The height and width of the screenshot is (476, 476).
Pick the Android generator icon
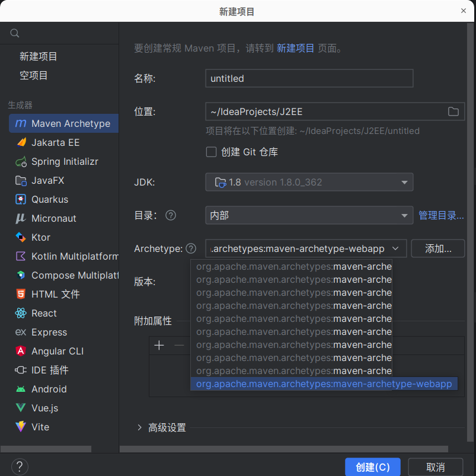tap(21, 389)
